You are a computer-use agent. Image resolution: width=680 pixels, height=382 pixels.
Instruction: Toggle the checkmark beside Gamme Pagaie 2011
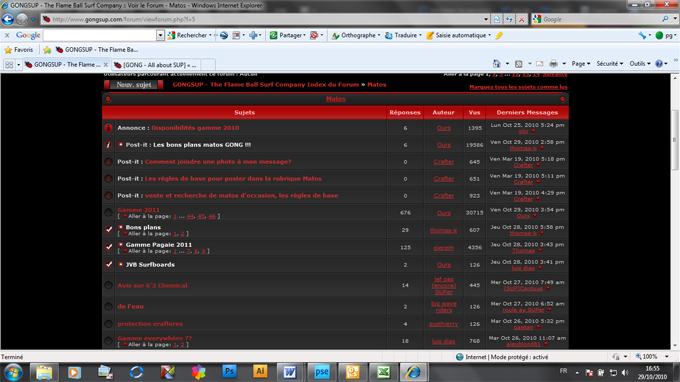pos(108,247)
